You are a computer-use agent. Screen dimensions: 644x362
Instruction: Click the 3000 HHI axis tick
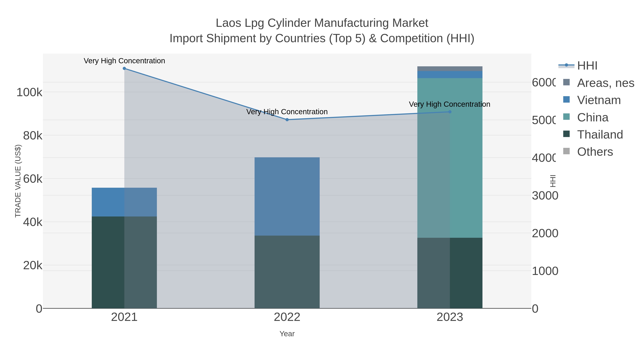(x=545, y=196)
